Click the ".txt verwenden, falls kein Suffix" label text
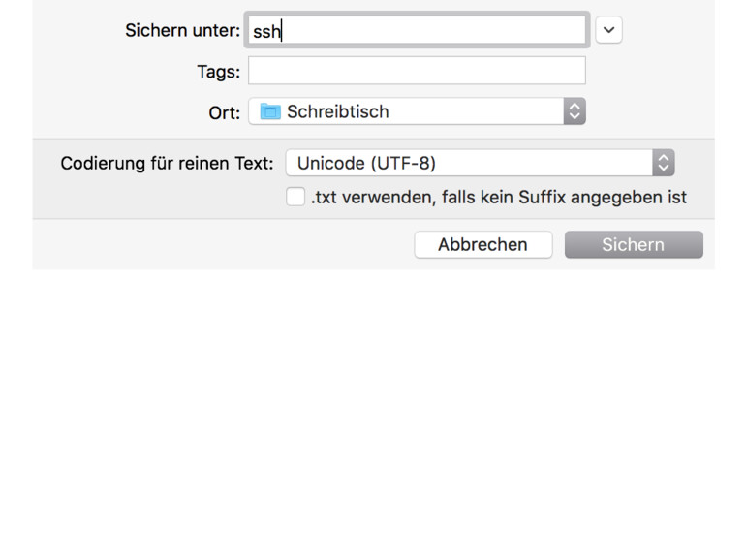This screenshot has height=560, width=746. pos(498,197)
